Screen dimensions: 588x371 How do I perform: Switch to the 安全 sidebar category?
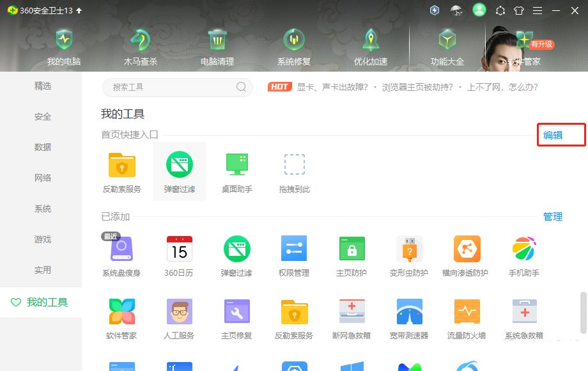point(42,116)
